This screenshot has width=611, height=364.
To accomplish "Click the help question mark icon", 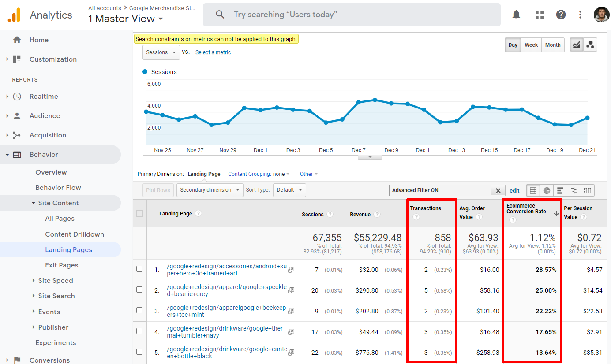I will point(561,15).
